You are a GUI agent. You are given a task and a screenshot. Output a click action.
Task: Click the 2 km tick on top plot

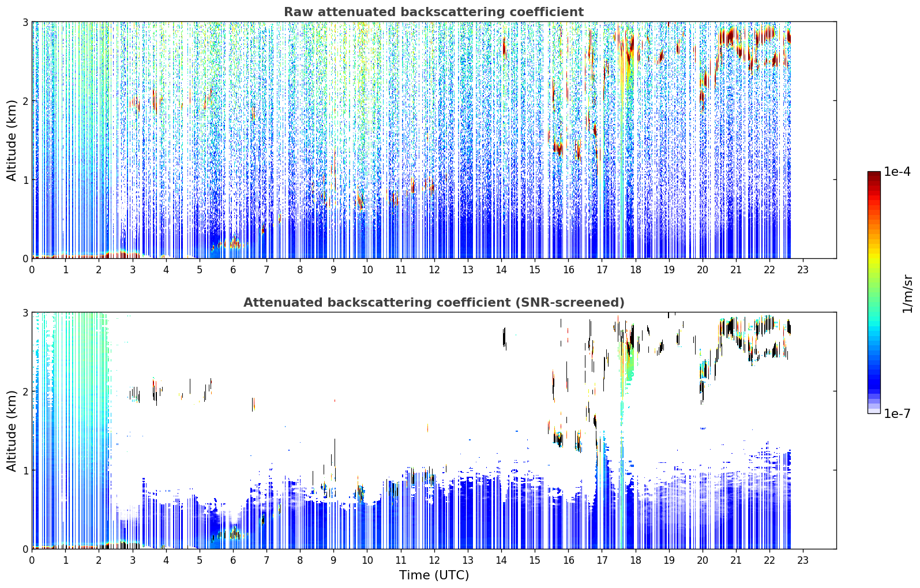(25, 101)
